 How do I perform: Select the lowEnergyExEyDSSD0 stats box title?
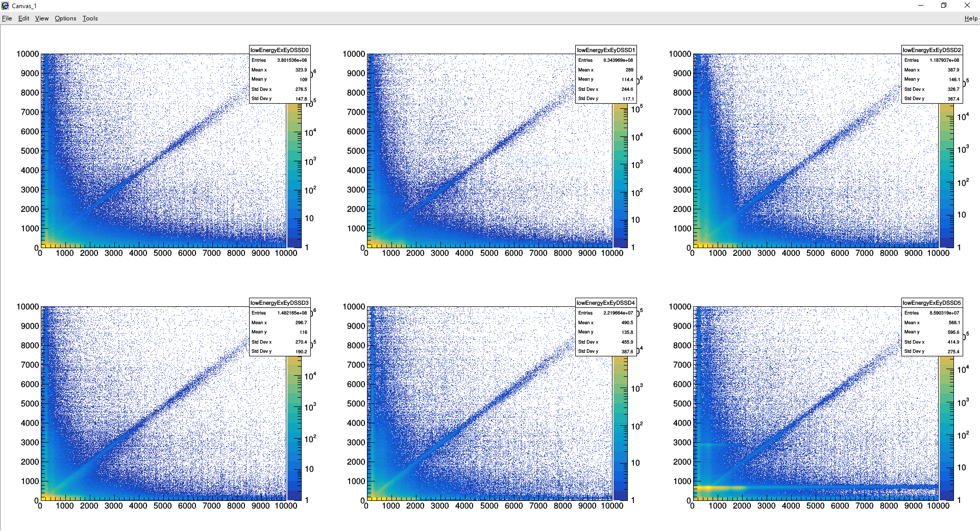click(x=280, y=50)
